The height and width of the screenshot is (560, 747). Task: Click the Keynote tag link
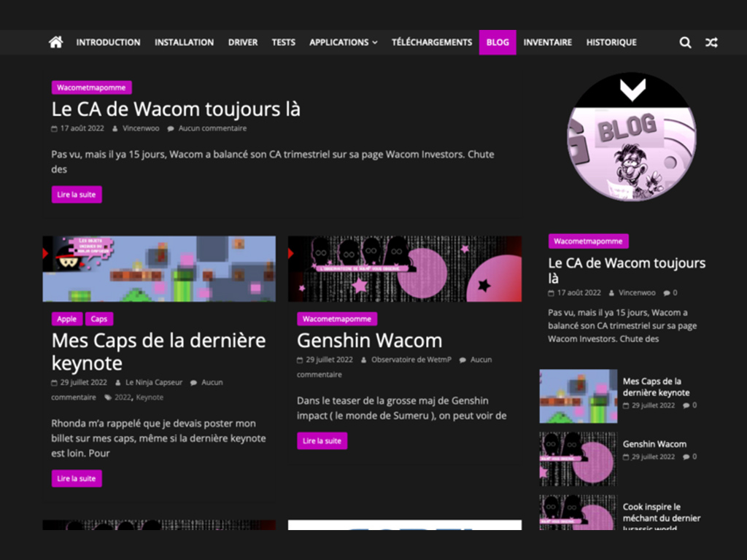click(x=150, y=397)
